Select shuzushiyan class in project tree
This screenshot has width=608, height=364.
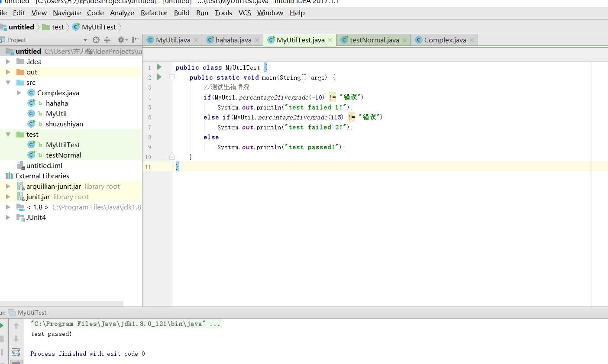[x=65, y=124]
